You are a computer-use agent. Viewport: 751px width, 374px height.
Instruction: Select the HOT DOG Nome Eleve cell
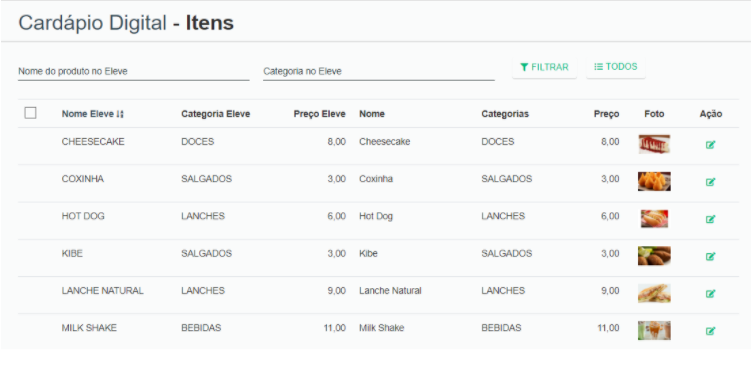click(x=83, y=216)
